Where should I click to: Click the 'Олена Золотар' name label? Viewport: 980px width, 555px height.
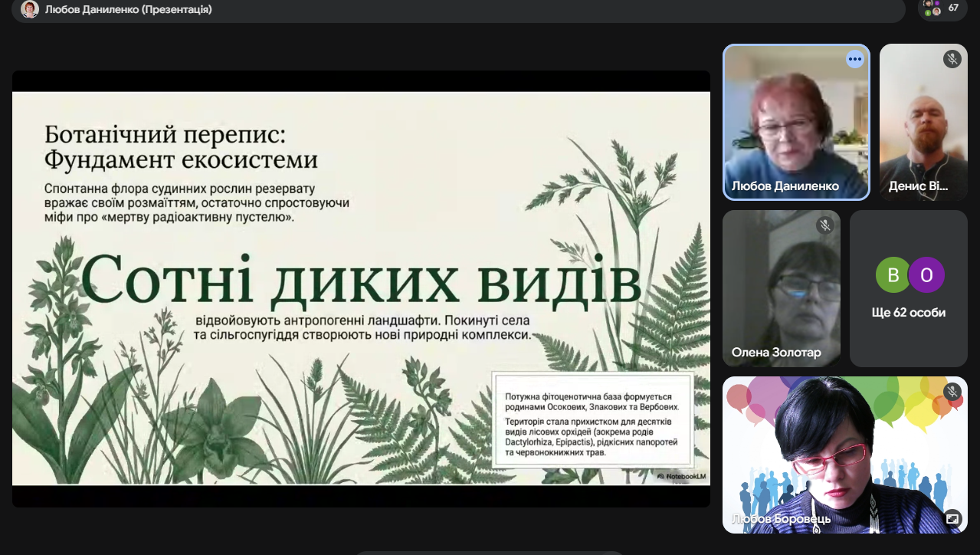(776, 353)
